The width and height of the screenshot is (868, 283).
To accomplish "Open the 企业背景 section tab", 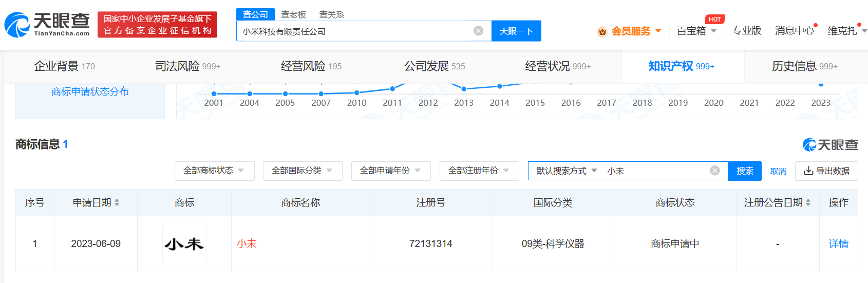I will pyautogui.click(x=64, y=66).
